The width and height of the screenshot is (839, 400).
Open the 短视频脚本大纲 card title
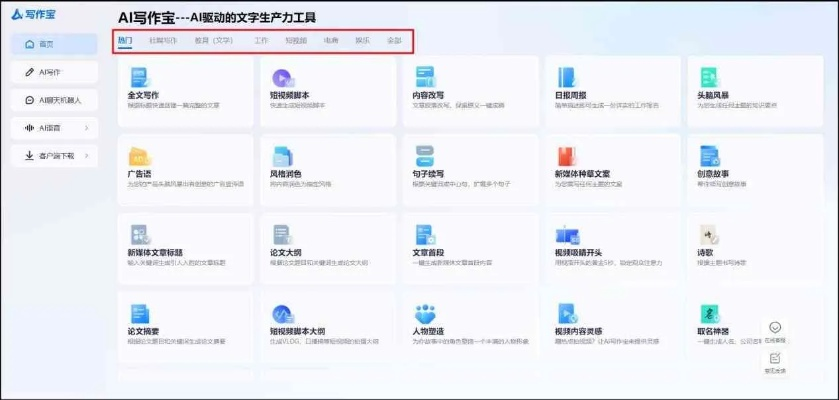click(x=298, y=331)
